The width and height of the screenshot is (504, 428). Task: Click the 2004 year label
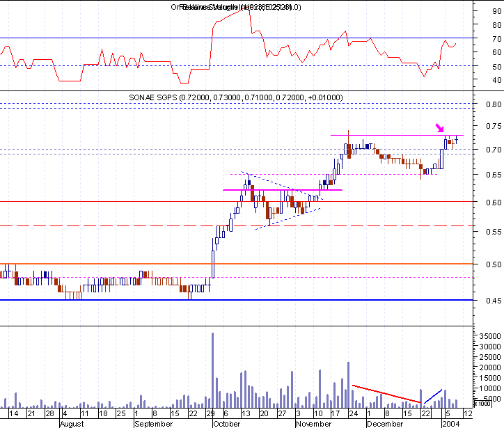click(x=451, y=424)
